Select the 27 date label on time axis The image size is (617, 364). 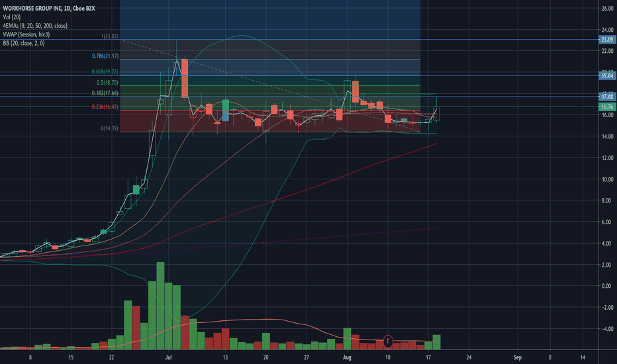(x=306, y=357)
